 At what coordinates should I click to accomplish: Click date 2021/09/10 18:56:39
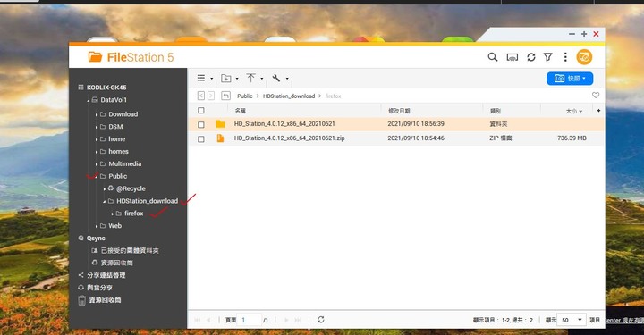416,123
